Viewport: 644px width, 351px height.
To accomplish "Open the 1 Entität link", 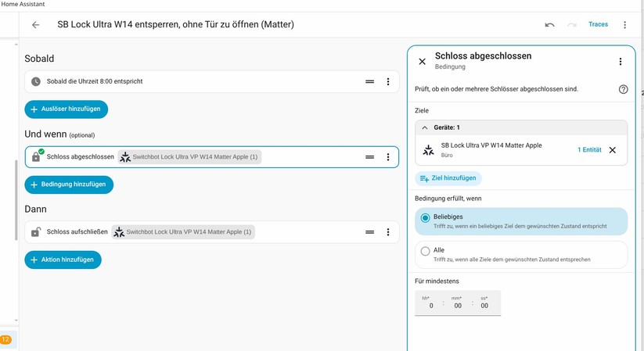I will click(589, 150).
